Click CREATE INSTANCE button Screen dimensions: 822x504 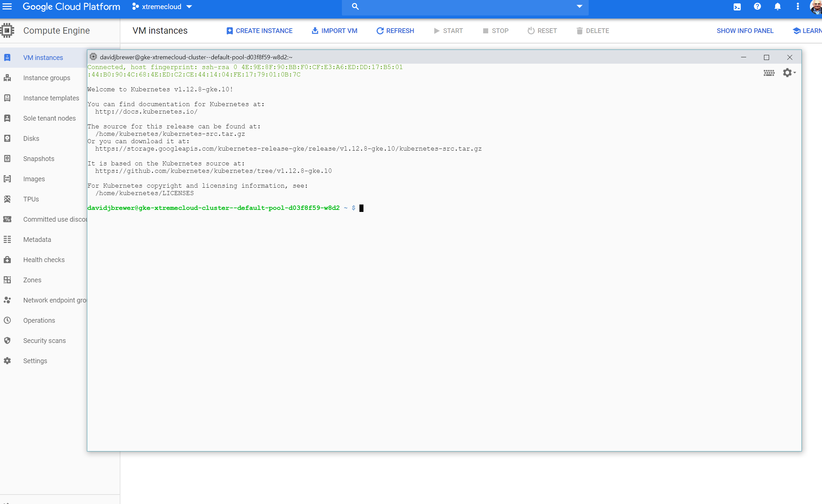[x=259, y=31]
